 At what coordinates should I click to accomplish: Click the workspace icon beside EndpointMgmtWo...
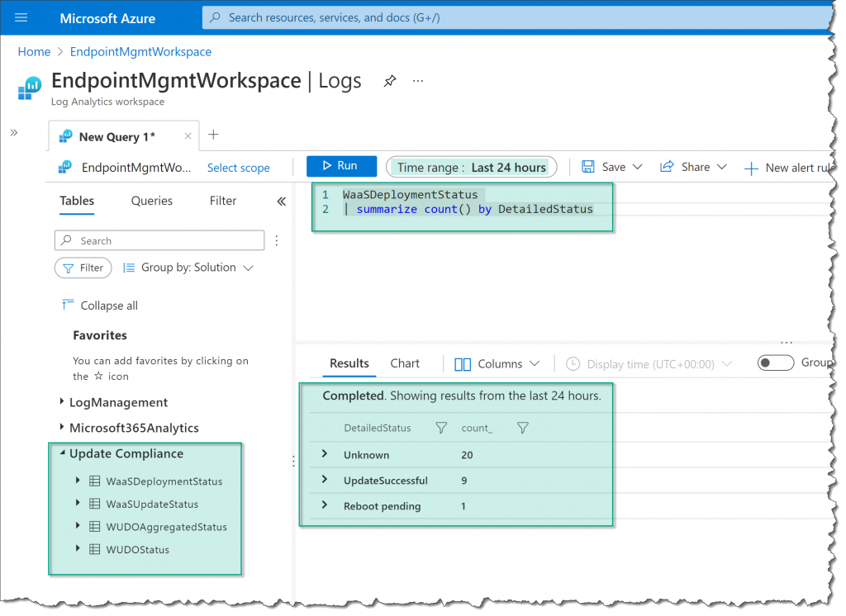pos(65,168)
